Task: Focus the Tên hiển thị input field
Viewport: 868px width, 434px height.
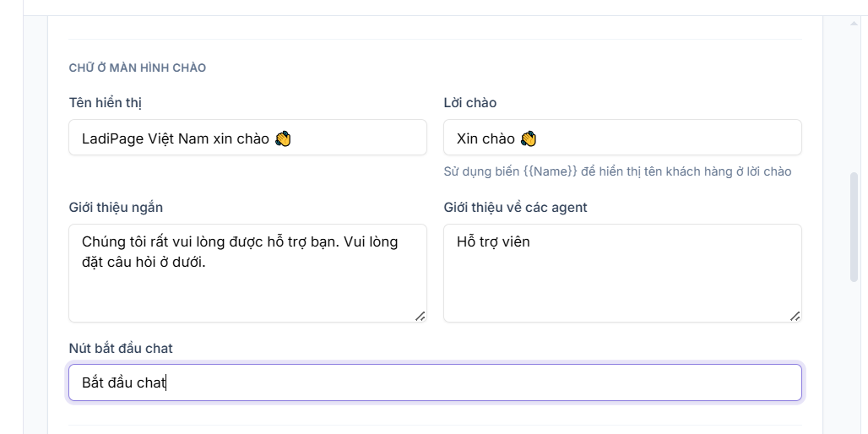Action: pos(247,138)
